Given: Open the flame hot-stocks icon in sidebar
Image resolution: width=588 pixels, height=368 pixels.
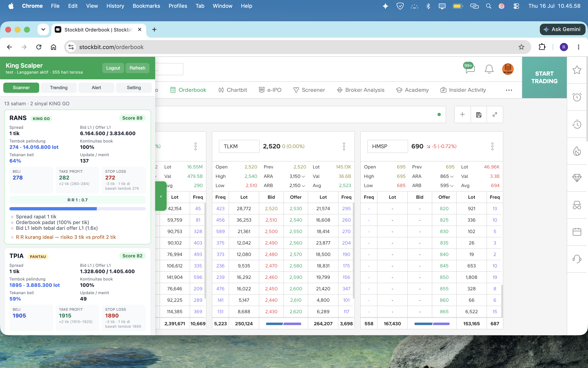Looking at the screenshot, I should [x=577, y=151].
